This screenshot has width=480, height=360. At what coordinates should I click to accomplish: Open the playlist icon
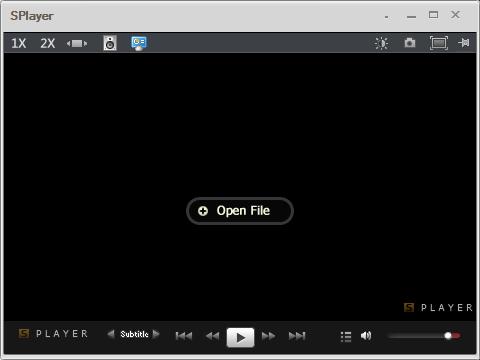click(x=346, y=336)
